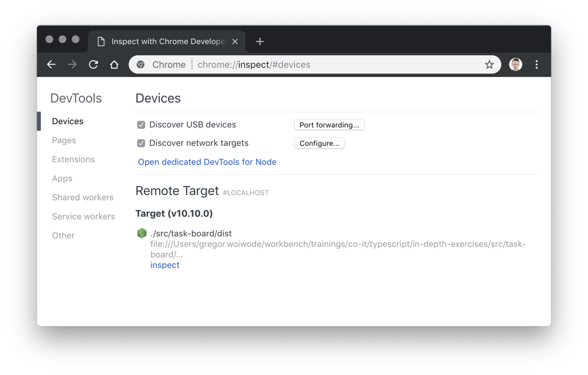Select the Inspect with Chrome Developer tab

click(167, 41)
